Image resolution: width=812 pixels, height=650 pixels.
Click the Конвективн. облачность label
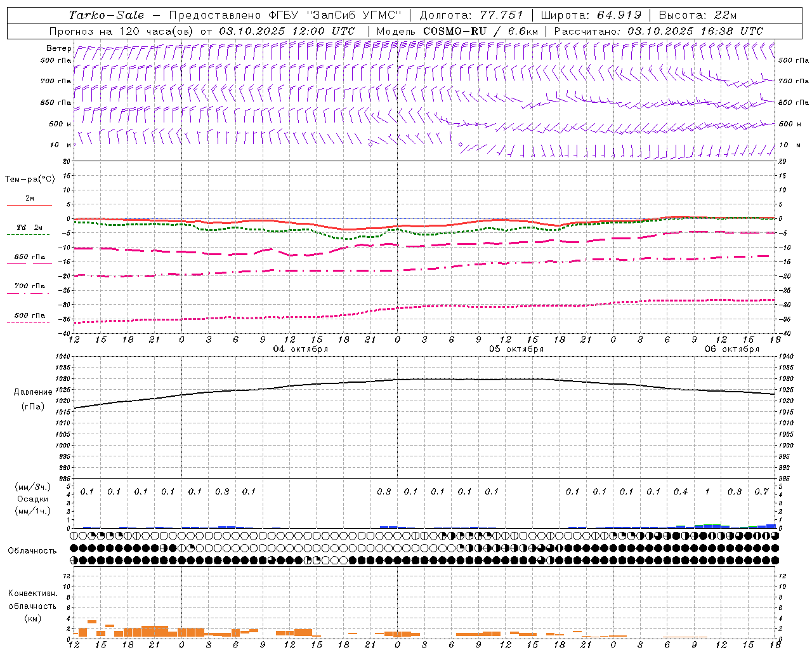point(33,600)
